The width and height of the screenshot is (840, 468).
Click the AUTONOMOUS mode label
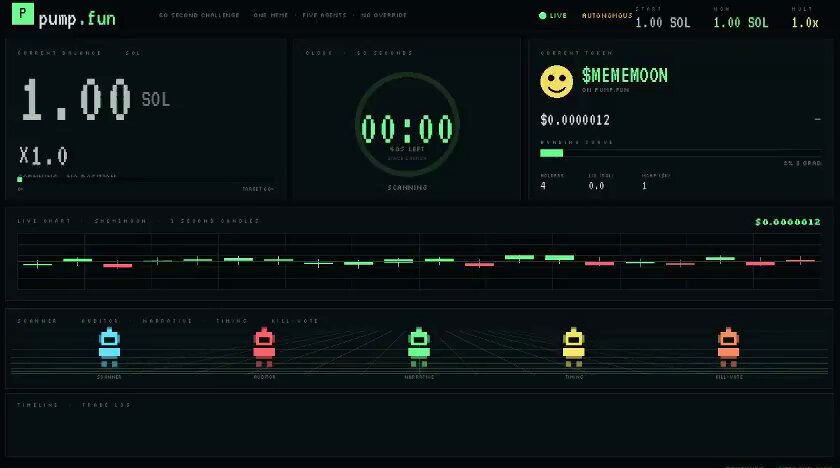tap(607, 16)
